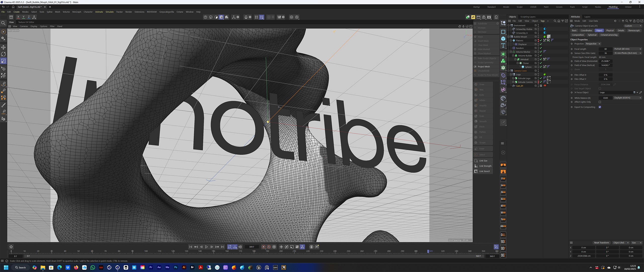The image size is (644, 272).
Task: Toggle the enable checkmark for the Cloner object
Action: tap(541, 63)
